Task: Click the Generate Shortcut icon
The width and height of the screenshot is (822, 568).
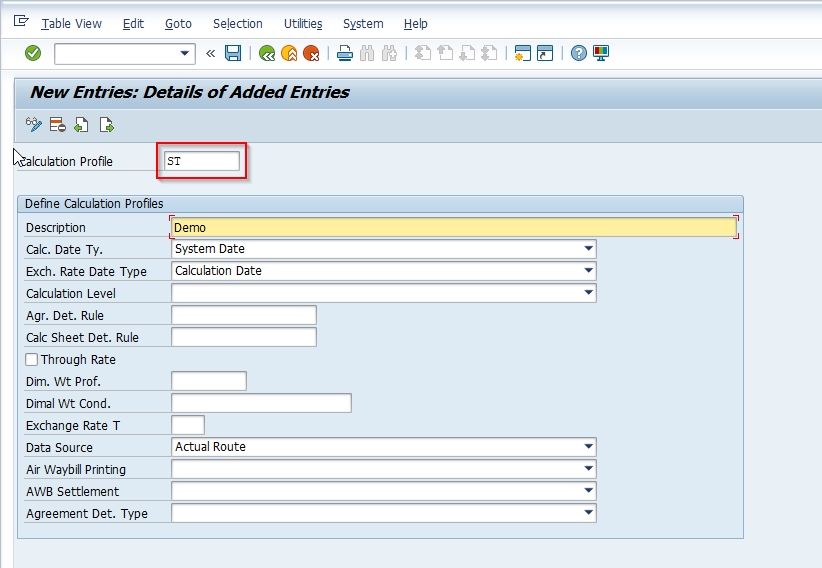Action: pos(545,53)
